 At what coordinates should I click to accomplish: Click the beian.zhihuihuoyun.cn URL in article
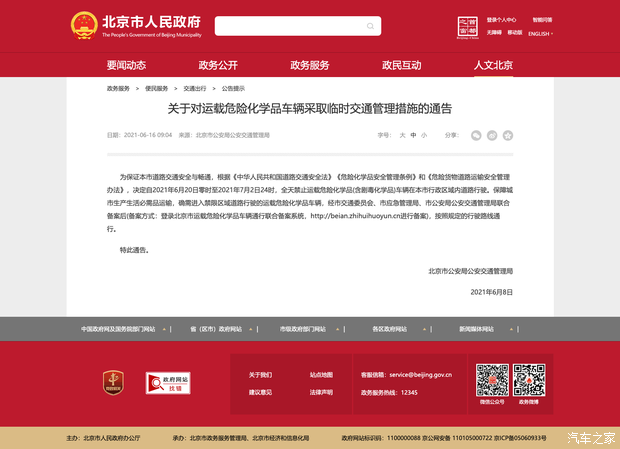click(355, 216)
